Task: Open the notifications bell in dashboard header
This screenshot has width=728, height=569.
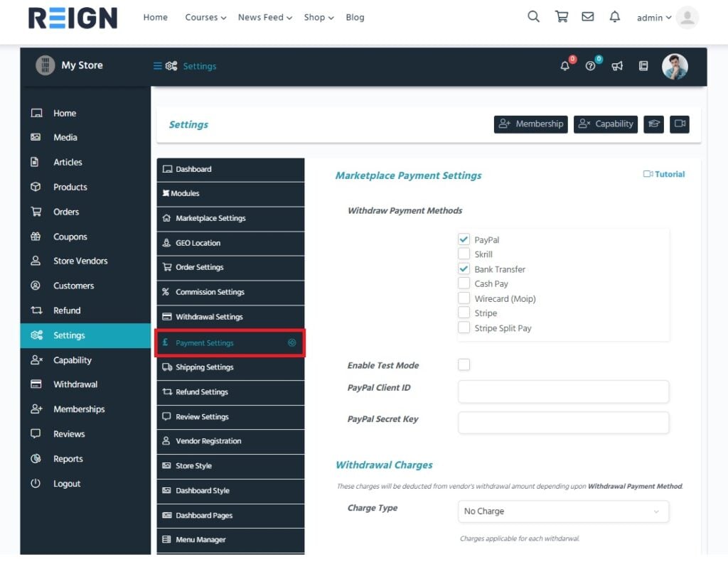Action: click(564, 65)
